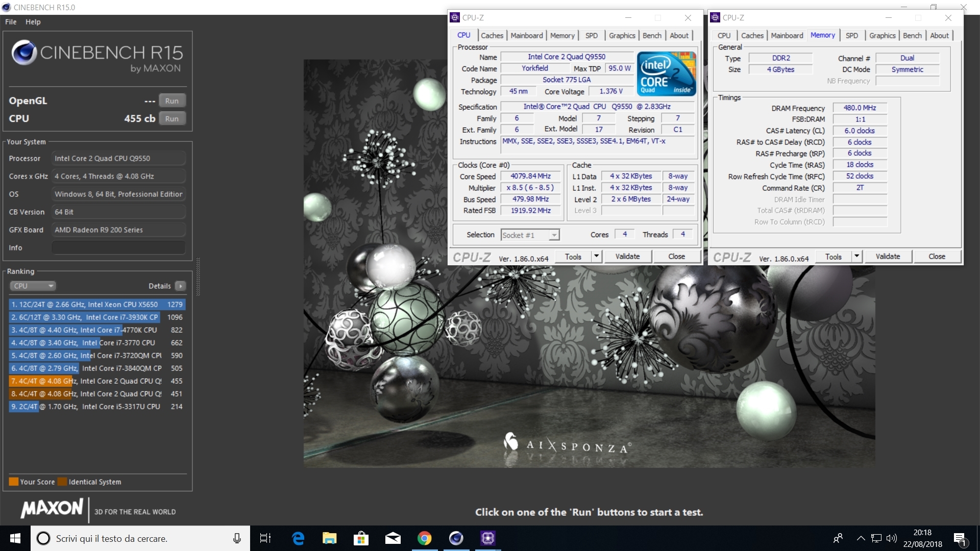Click Validate in left CPU-Z window
Screen dimensions: 980x551
point(627,257)
